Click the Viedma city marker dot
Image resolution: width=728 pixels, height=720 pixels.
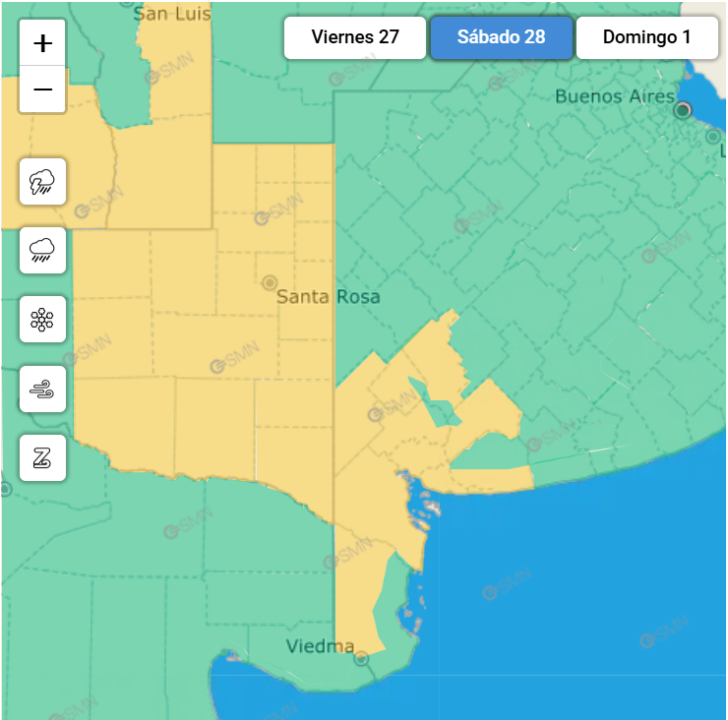[x=361, y=658]
